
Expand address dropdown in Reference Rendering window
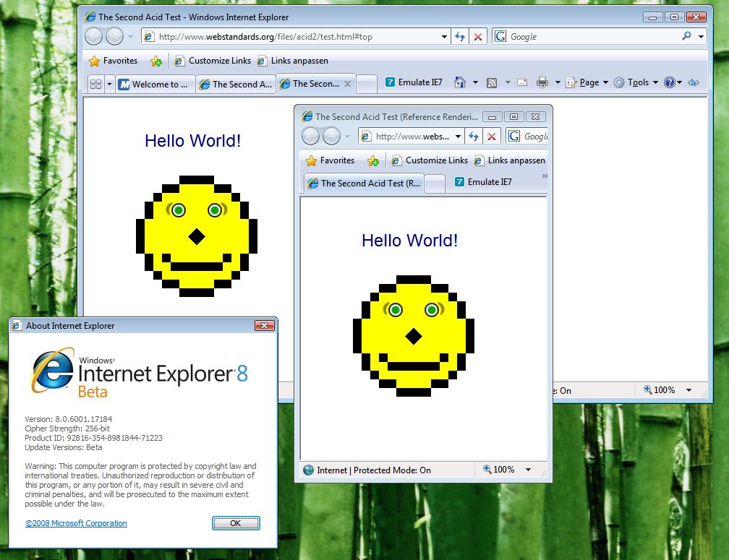point(458,137)
